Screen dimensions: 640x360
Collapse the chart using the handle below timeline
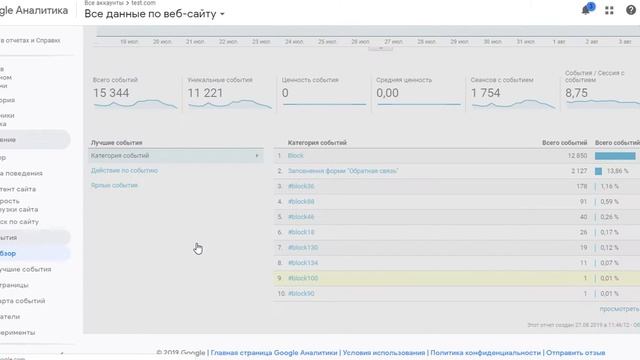pos(380,49)
